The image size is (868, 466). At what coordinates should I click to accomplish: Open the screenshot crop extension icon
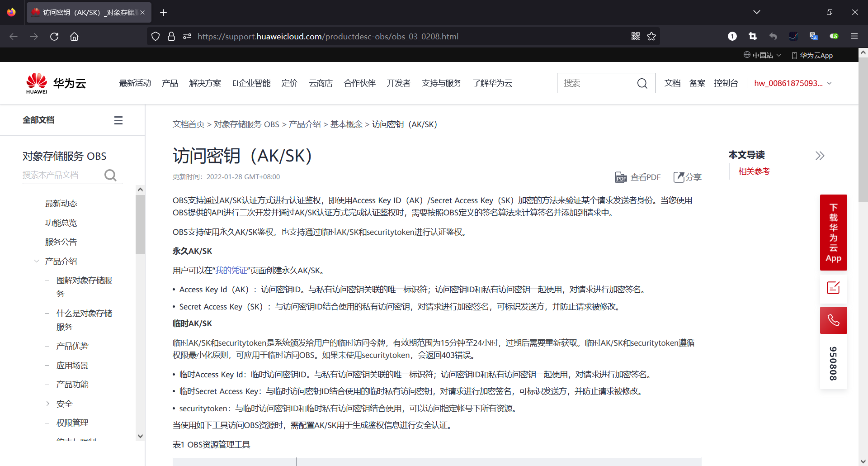tap(752, 36)
